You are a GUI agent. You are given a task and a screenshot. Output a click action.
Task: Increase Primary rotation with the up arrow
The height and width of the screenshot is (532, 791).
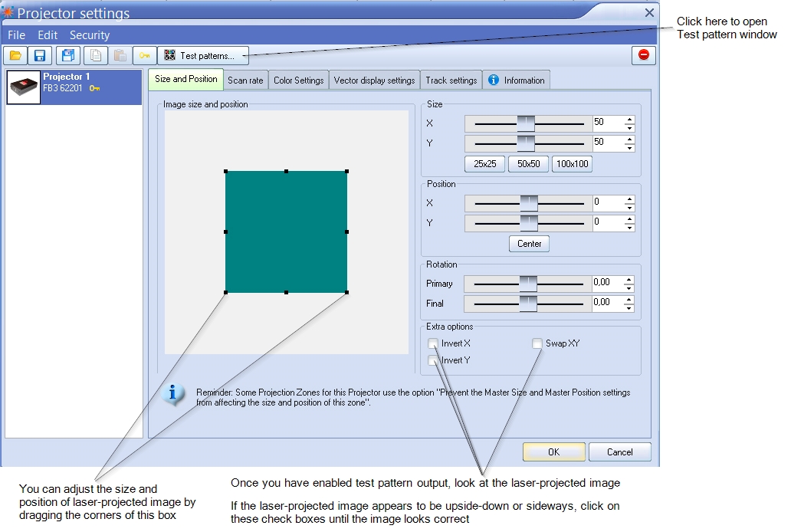pyautogui.click(x=629, y=280)
